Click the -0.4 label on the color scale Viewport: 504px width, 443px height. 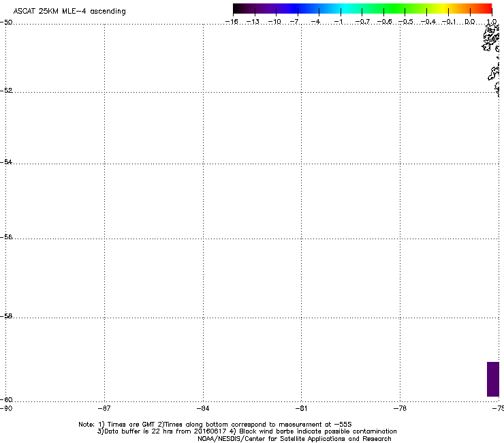pos(428,22)
